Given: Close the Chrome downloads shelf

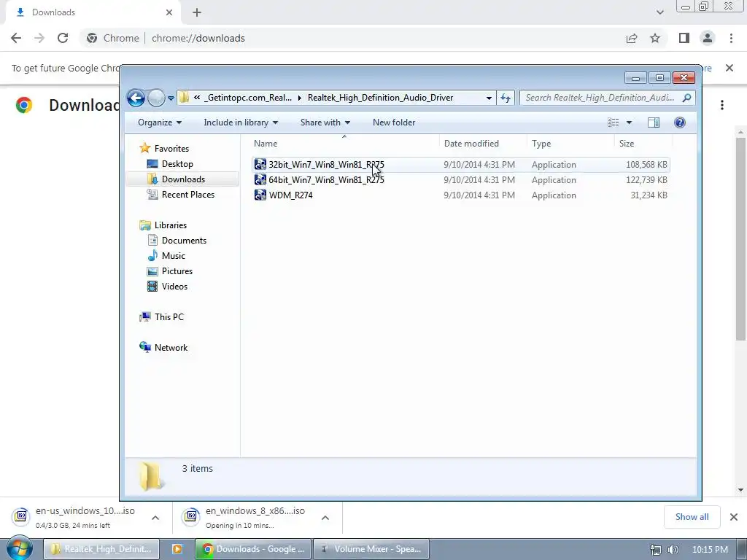Looking at the screenshot, I should 734,517.
